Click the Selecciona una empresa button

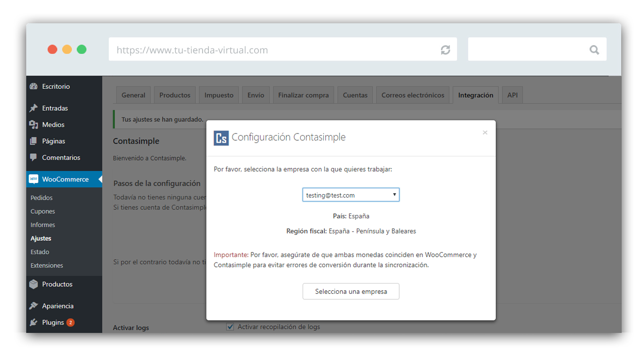pyautogui.click(x=351, y=292)
